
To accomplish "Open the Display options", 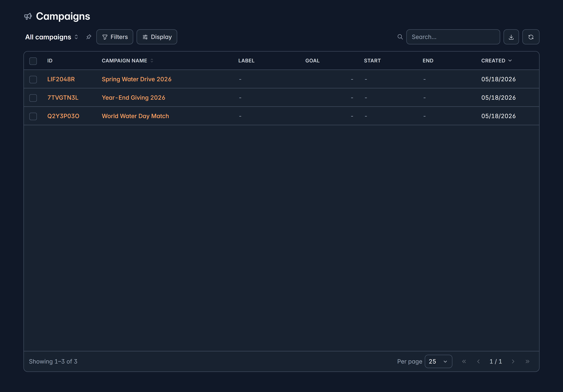I will [x=157, y=37].
